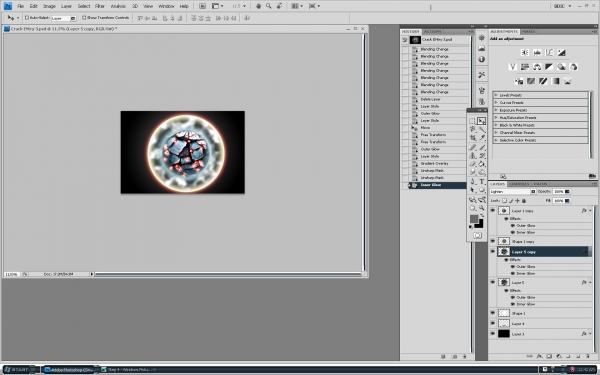Expand the Hue/Saturation Presets list
This screenshot has height=375, width=600.
(496, 117)
